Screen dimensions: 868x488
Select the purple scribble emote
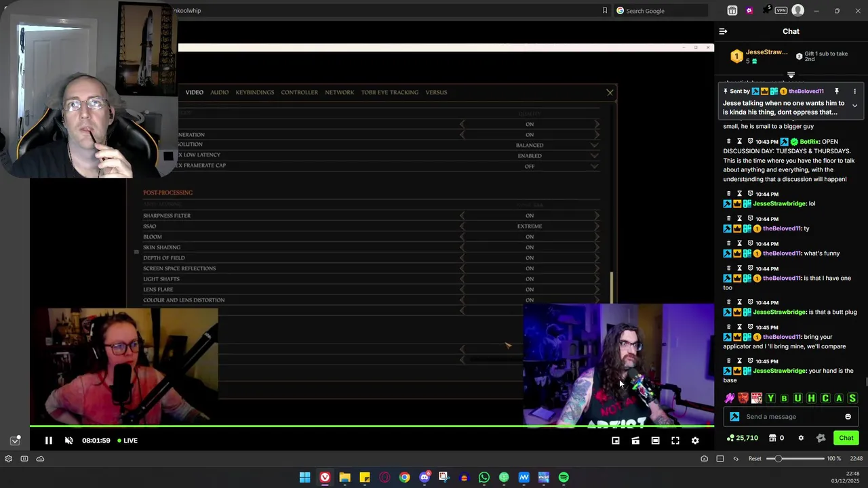pos(730,399)
